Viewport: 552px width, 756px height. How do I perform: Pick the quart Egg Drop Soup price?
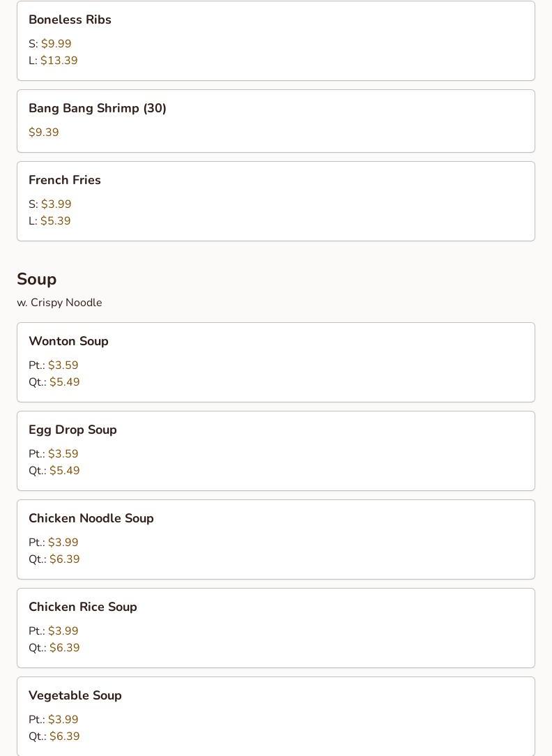[x=64, y=471]
